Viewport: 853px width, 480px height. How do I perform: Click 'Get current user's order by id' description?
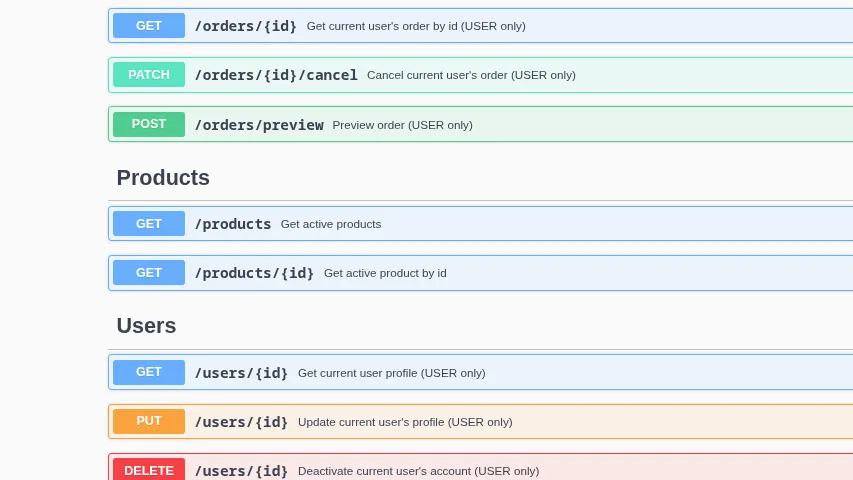coord(416,26)
